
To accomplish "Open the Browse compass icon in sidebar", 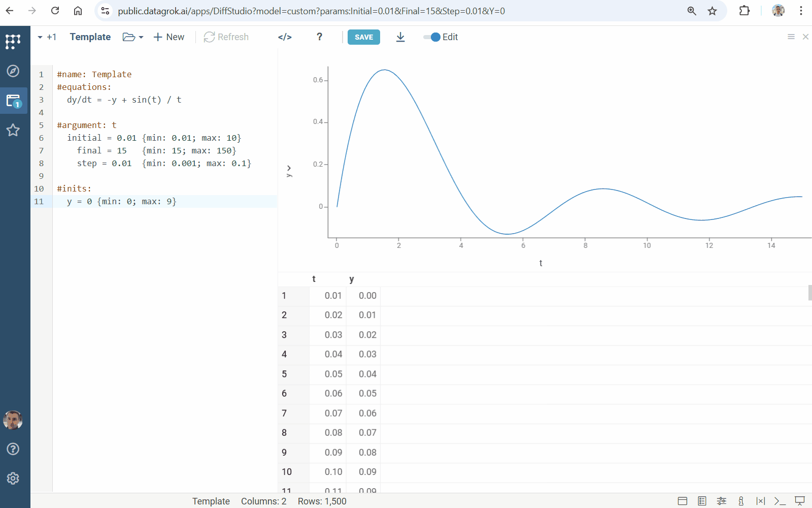I will [x=13, y=71].
